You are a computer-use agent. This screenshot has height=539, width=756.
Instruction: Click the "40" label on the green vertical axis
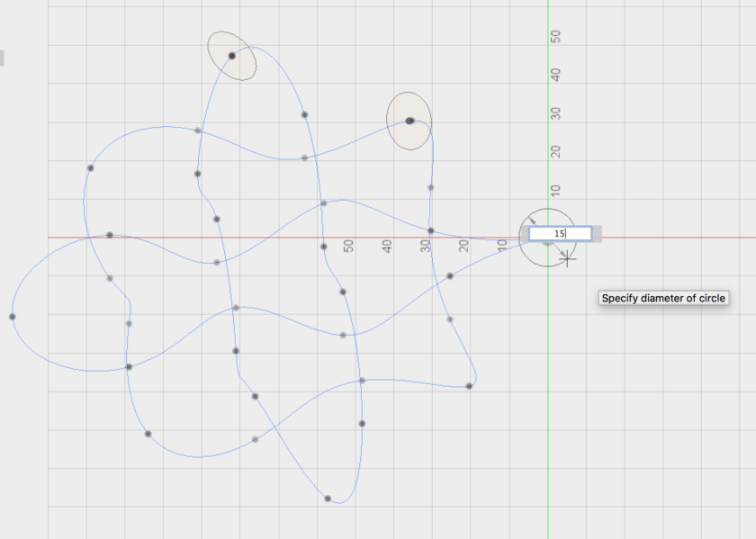coord(555,75)
